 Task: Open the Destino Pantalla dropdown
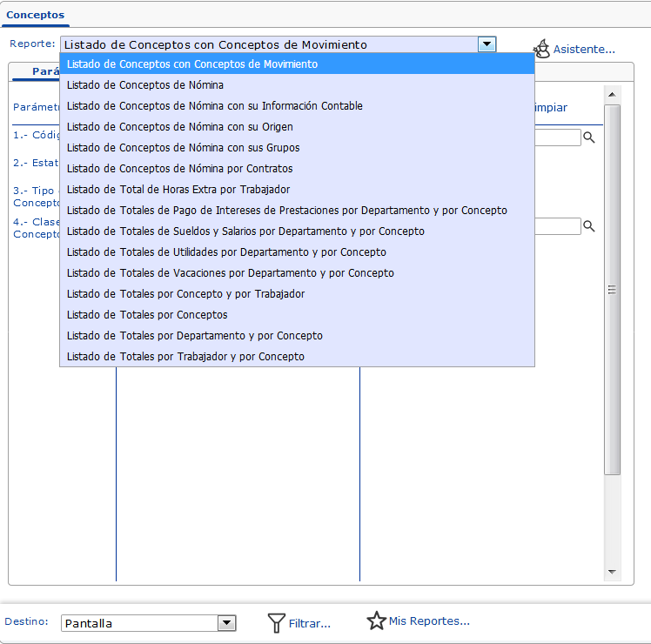point(226,623)
